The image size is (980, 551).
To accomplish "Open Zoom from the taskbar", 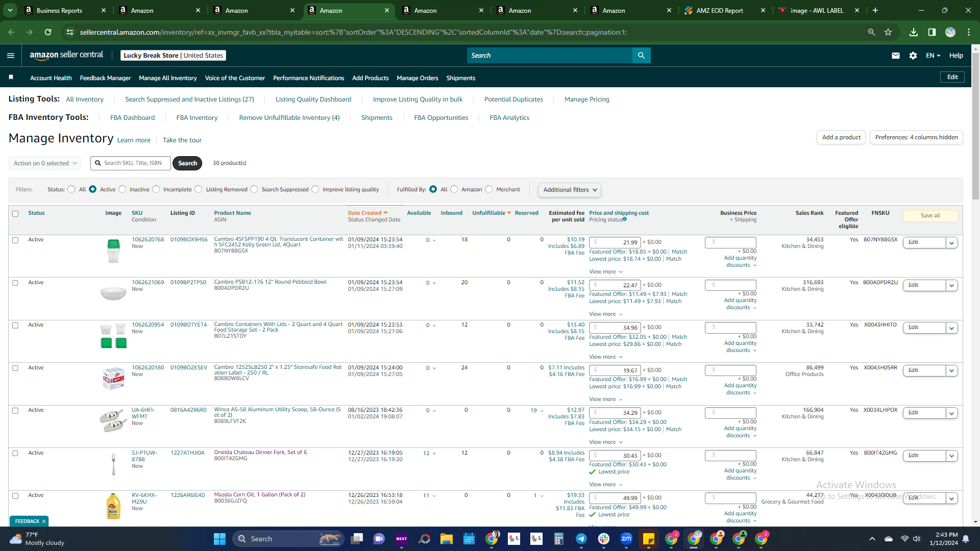I will (626, 539).
